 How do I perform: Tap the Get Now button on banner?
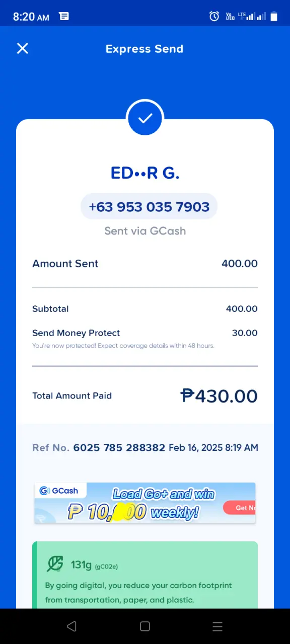[x=240, y=508]
